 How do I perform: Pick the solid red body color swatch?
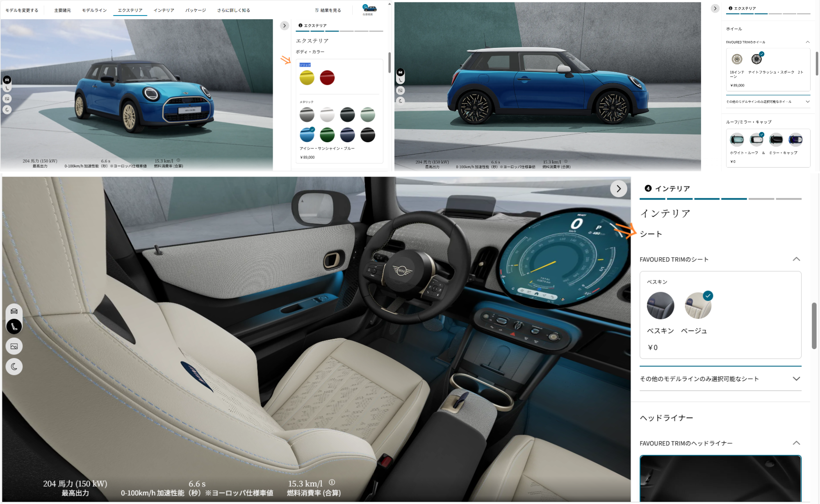327,78
